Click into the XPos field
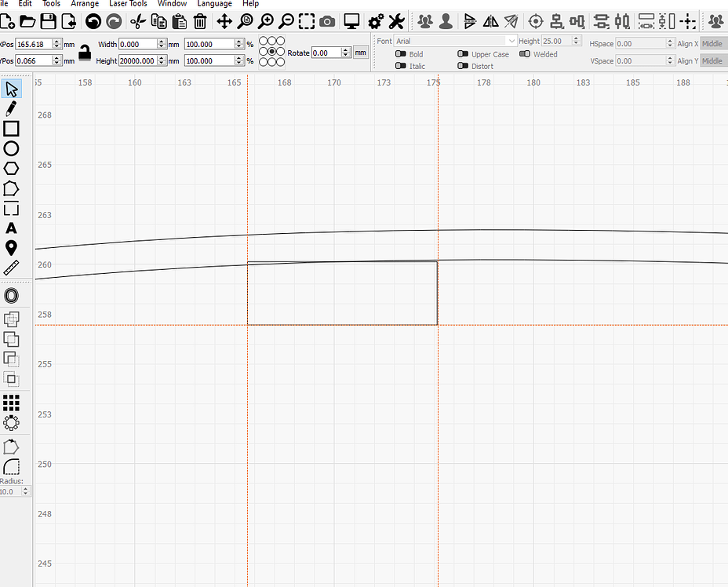Screen dimensions: 728x587 coord(35,44)
